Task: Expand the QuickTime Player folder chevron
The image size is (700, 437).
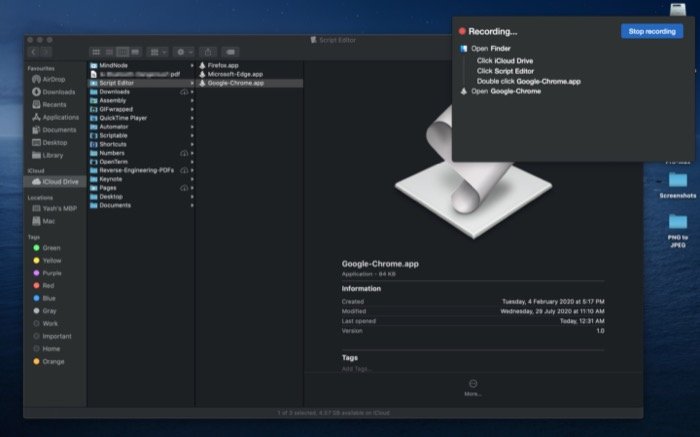Action: 192,118
